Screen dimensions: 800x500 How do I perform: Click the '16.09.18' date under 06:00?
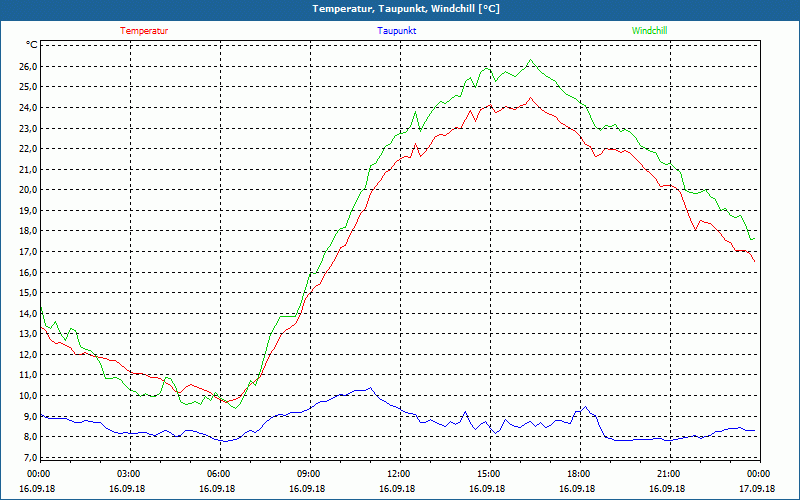pyautogui.click(x=217, y=489)
